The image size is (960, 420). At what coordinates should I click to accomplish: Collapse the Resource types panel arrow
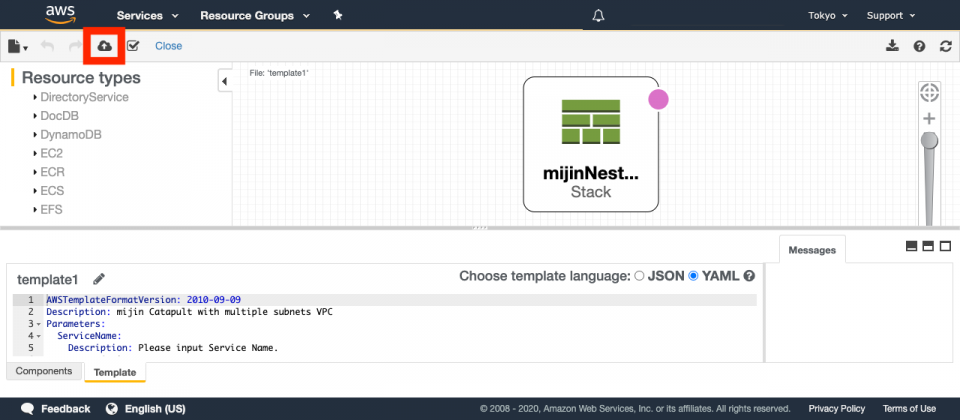[225, 81]
